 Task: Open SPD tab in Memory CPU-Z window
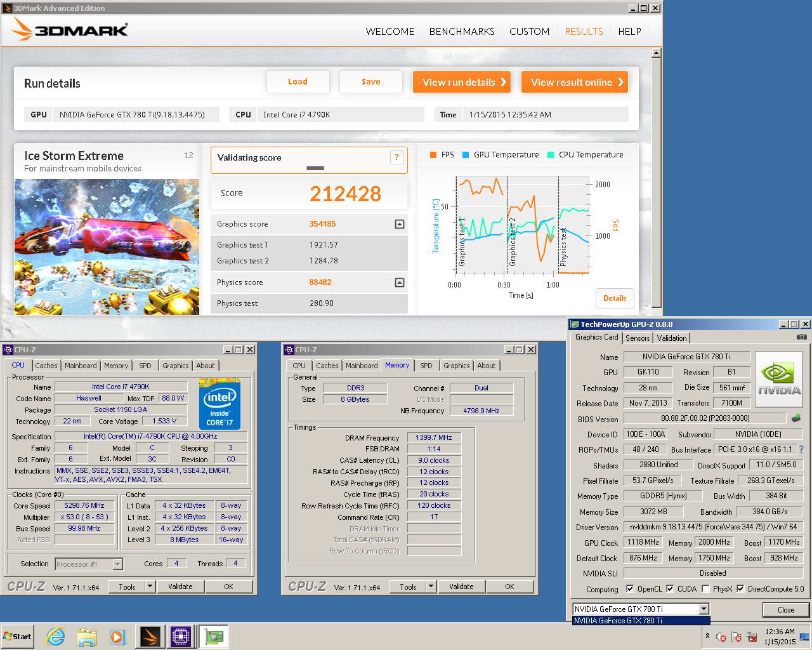coord(426,366)
